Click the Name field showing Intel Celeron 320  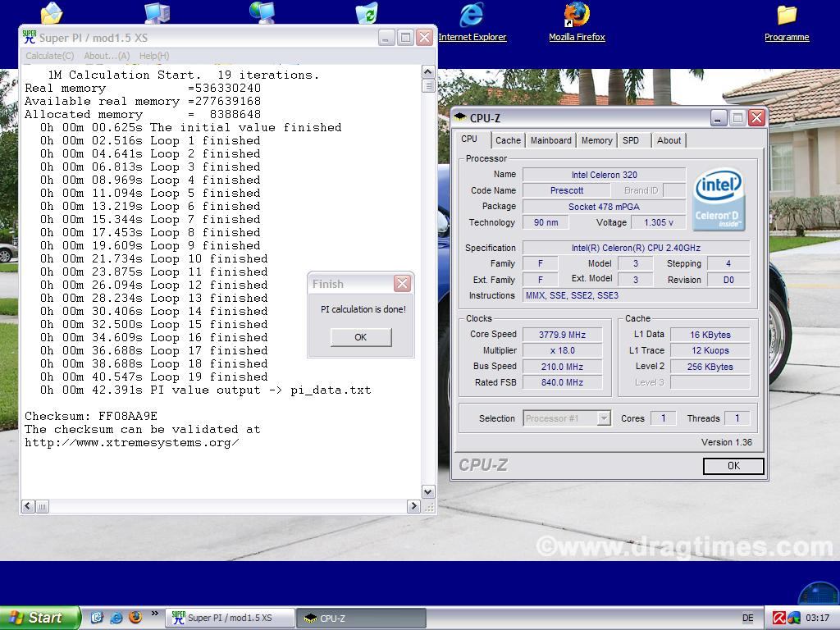point(604,175)
